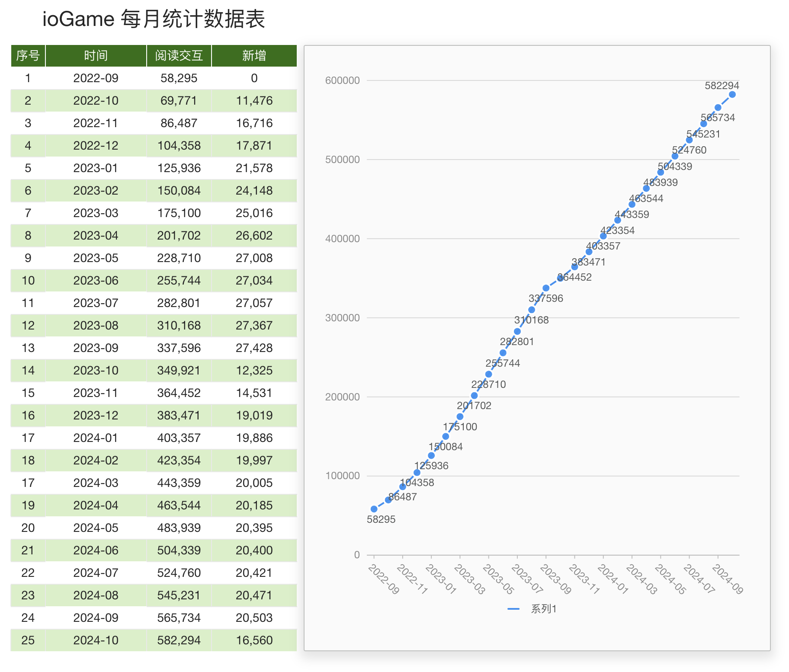Viewport: 789px width, 672px height.
Task: Select cell 11,476 in the 新增 column
Action: point(254,101)
